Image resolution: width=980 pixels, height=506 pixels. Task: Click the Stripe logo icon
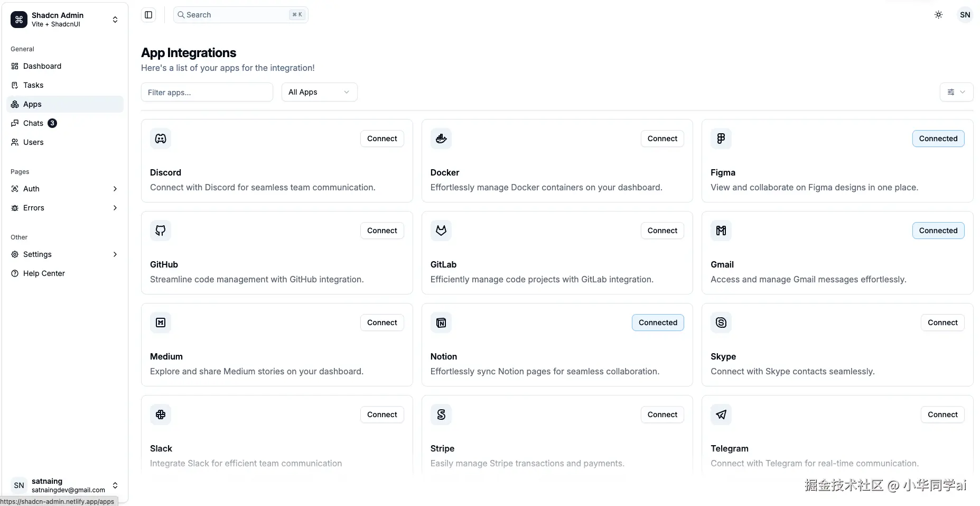(441, 415)
